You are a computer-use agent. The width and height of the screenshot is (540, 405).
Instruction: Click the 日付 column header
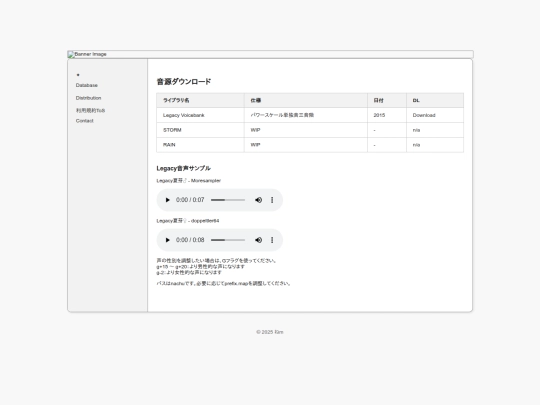pos(387,100)
